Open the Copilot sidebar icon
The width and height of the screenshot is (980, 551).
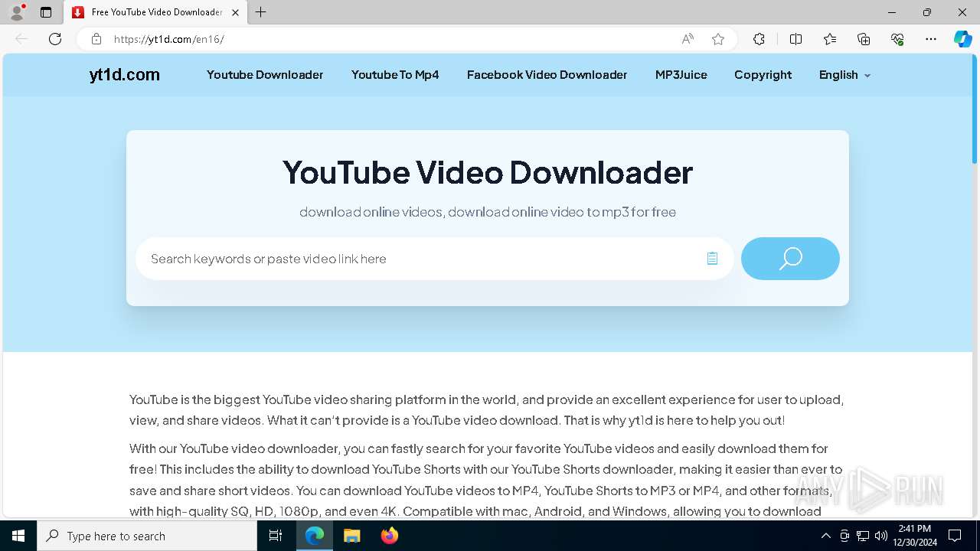pos(962,39)
